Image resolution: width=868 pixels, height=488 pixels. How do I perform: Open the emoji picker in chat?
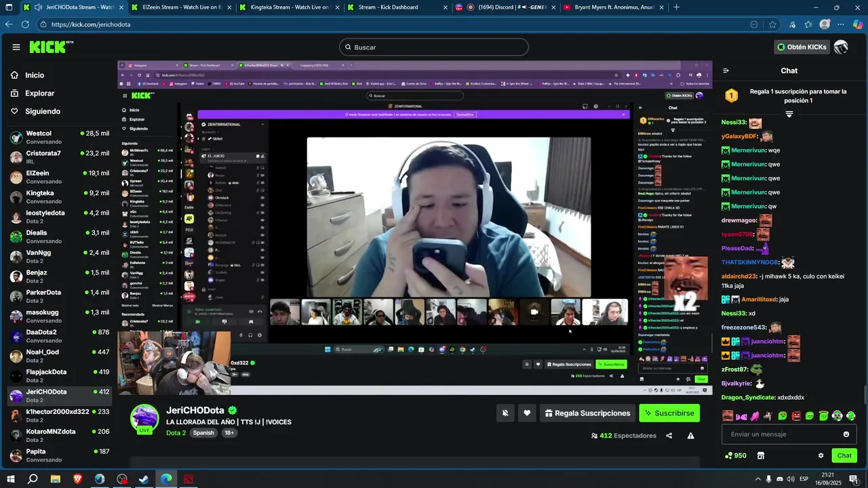pyautogui.click(x=846, y=434)
